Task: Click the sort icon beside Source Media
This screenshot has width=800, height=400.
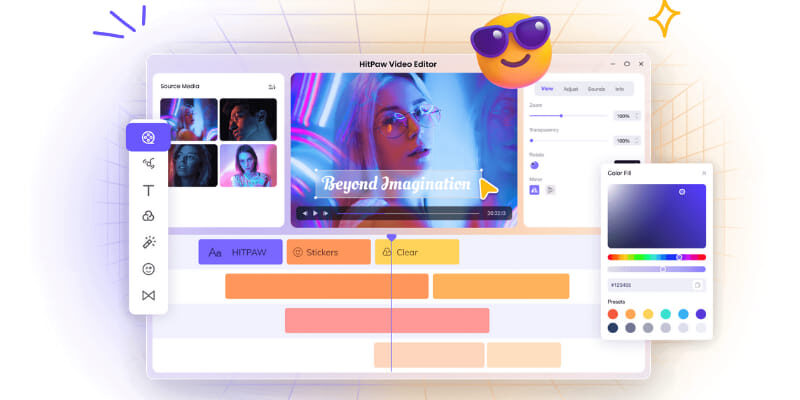Action: [x=271, y=87]
